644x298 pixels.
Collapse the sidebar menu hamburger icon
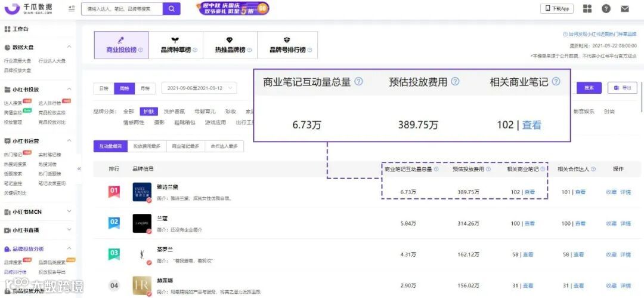point(72,8)
